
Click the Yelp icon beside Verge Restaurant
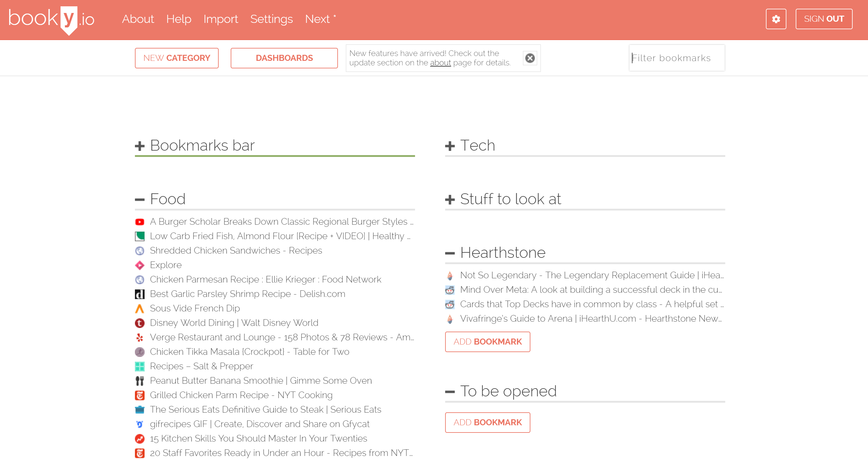pyautogui.click(x=139, y=337)
